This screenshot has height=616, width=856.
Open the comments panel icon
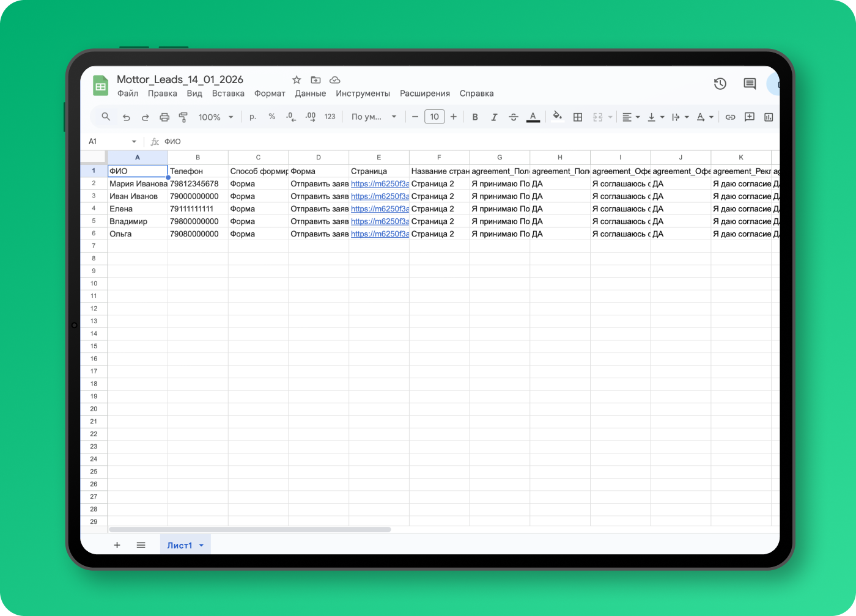pyautogui.click(x=750, y=84)
